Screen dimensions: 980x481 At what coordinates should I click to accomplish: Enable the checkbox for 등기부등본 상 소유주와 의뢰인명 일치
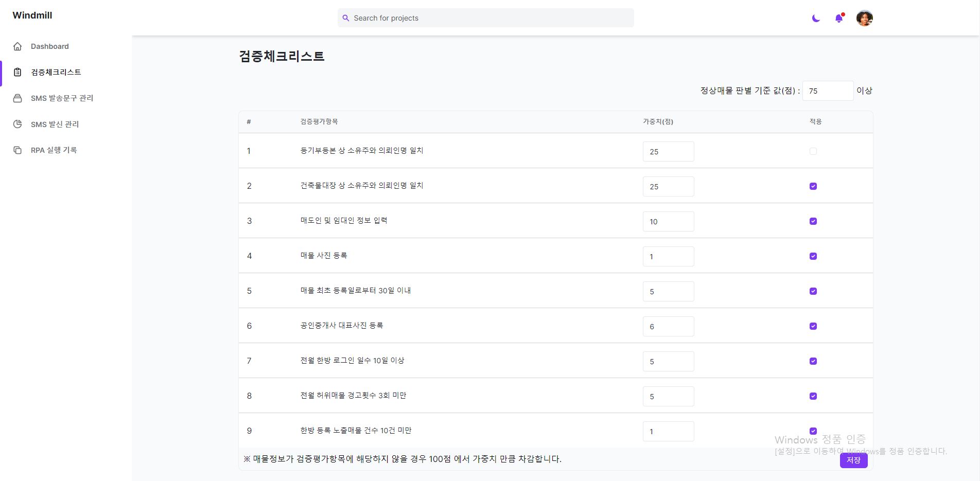[x=813, y=151]
